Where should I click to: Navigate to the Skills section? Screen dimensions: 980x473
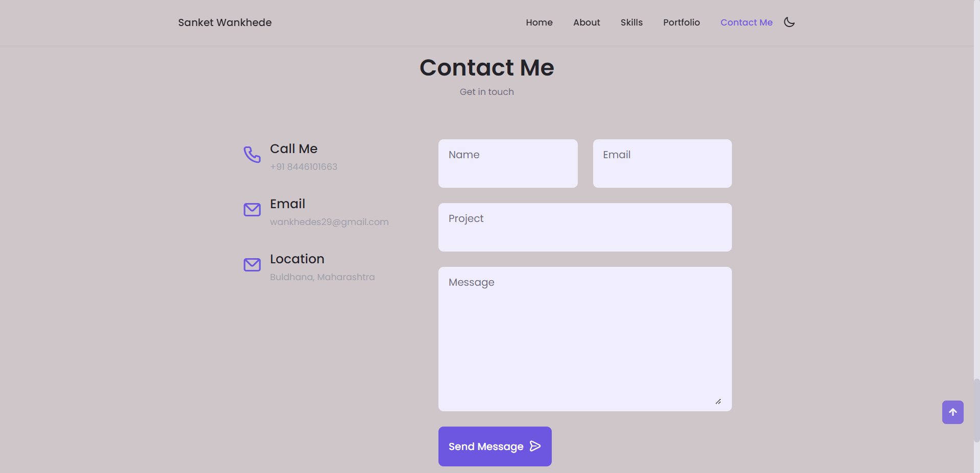(x=631, y=22)
